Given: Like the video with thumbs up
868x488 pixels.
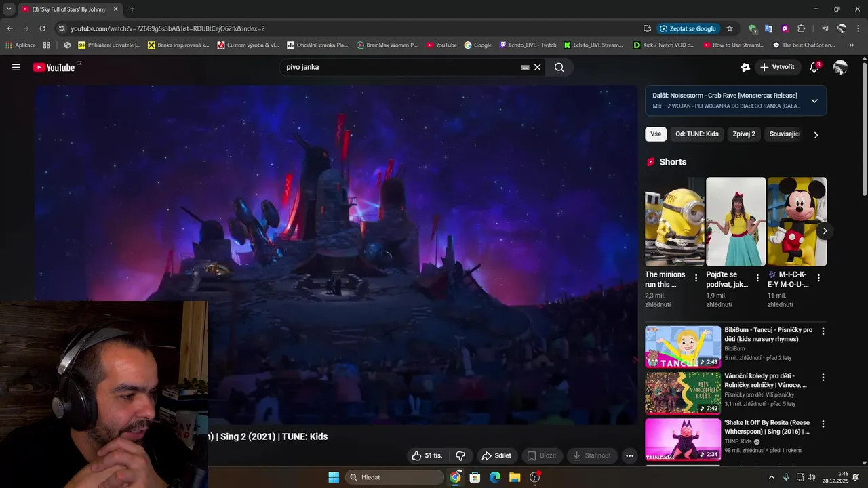Looking at the screenshot, I should (x=427, y=455).
